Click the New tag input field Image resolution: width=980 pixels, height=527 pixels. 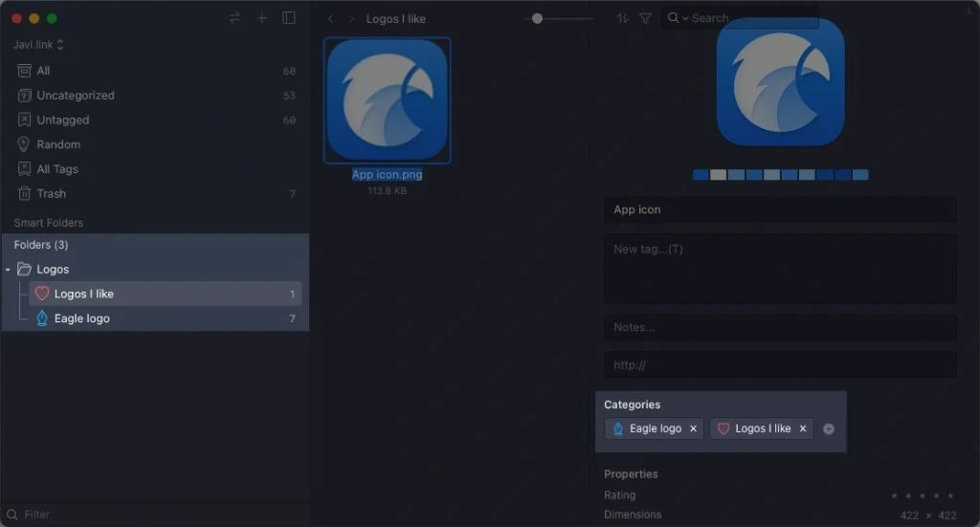click(779, 268)
